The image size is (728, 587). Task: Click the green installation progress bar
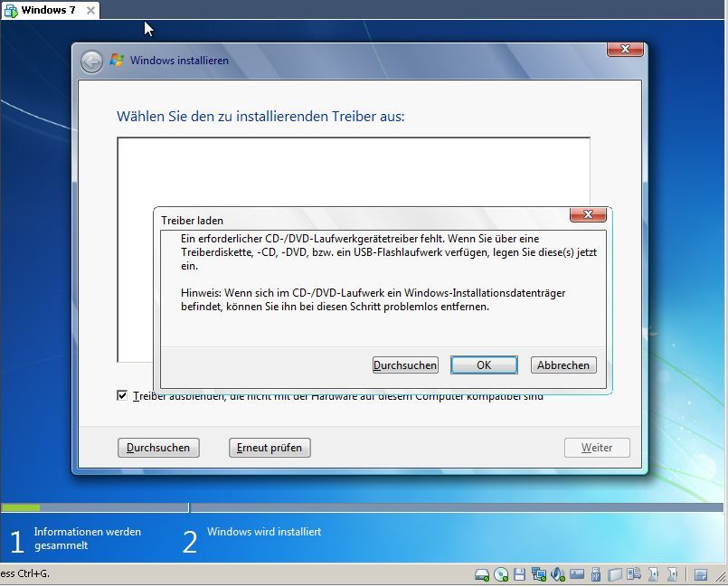[21, 507]
